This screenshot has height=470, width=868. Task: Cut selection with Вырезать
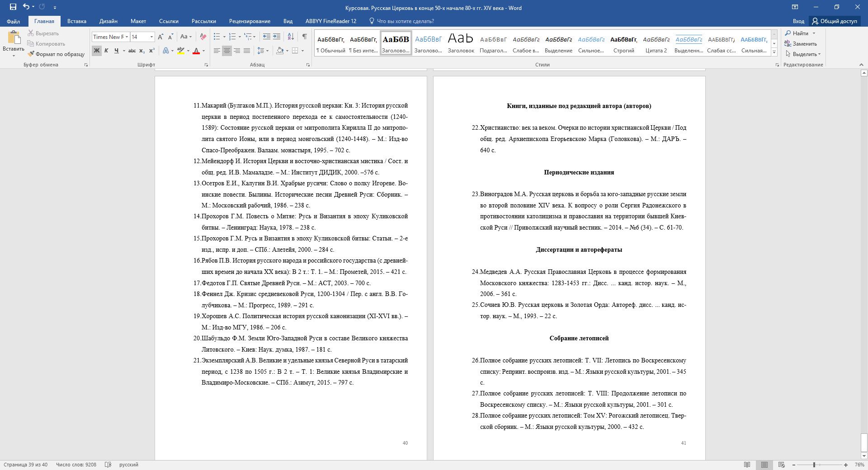pos(43,33)
